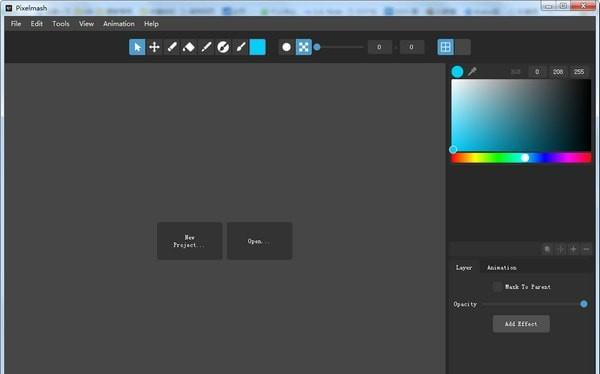Click the cyan color swatch in the toolbar

(x=258, y=47)
